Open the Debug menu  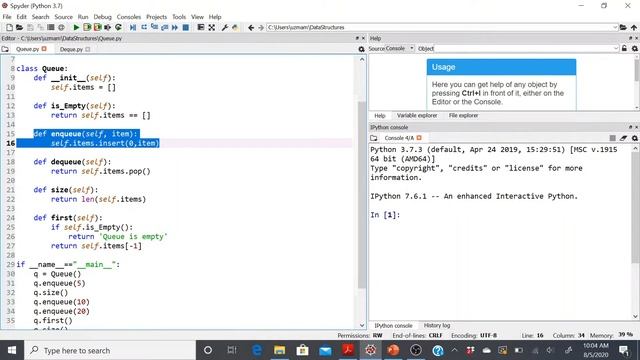(102, 17)
